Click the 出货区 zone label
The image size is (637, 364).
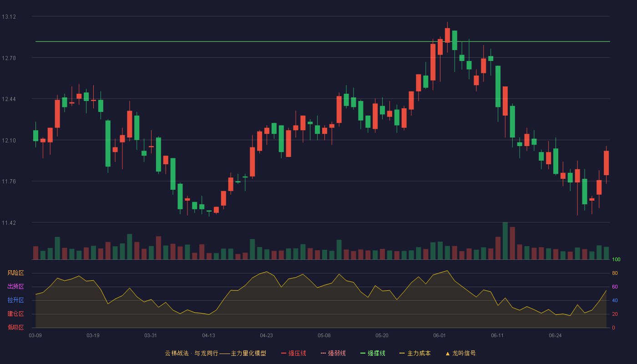[15, 287]
